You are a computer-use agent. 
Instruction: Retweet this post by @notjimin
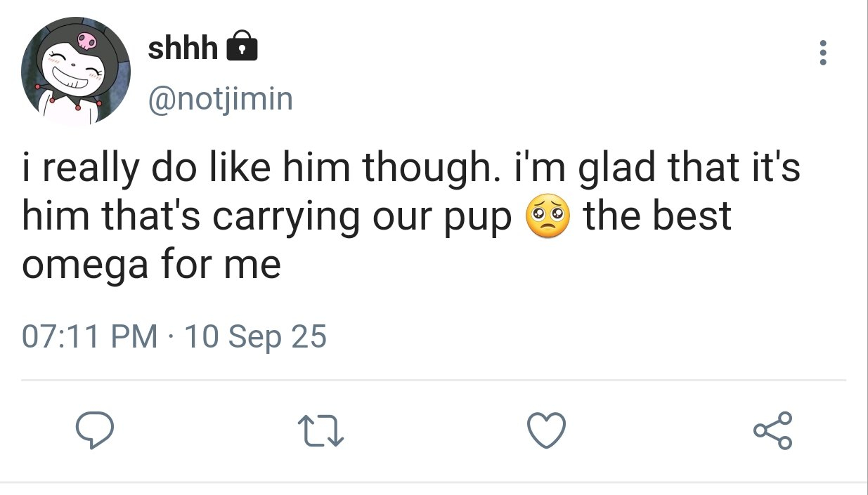coord(320,430)
